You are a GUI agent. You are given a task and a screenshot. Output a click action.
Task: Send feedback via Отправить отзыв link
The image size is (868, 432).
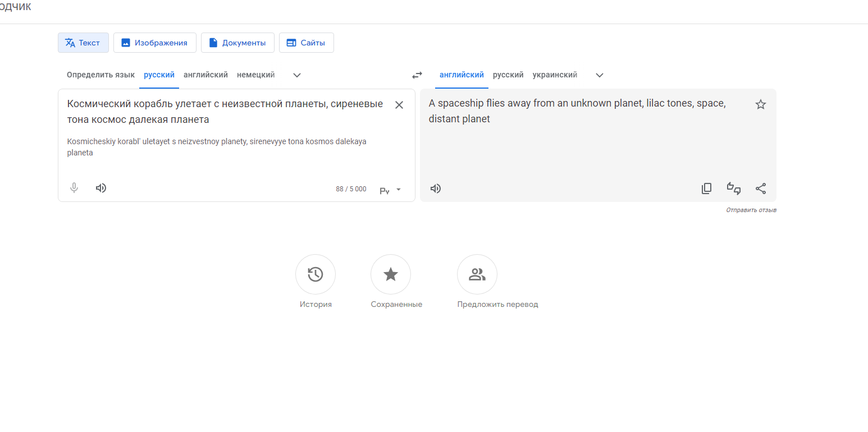coord(751,210)
